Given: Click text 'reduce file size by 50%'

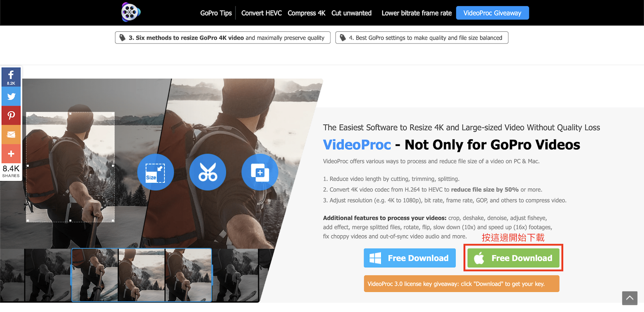Looking at the screenshot, I should tap(485, 190).
